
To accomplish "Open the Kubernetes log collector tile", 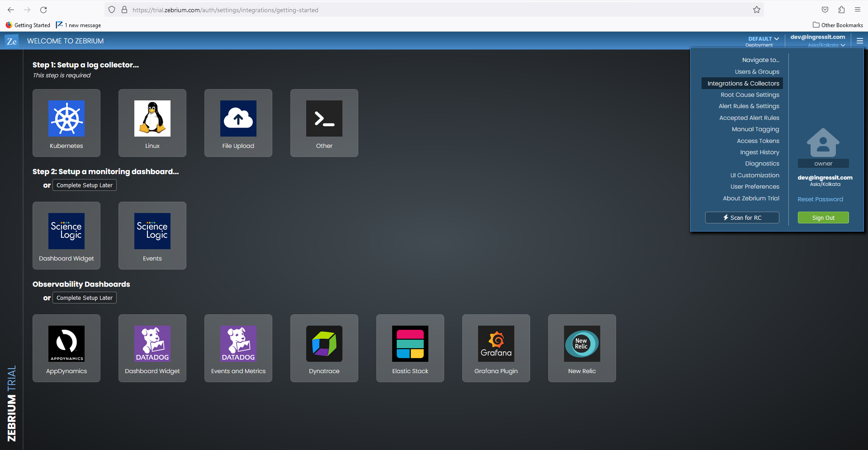I will pos(66,123).
